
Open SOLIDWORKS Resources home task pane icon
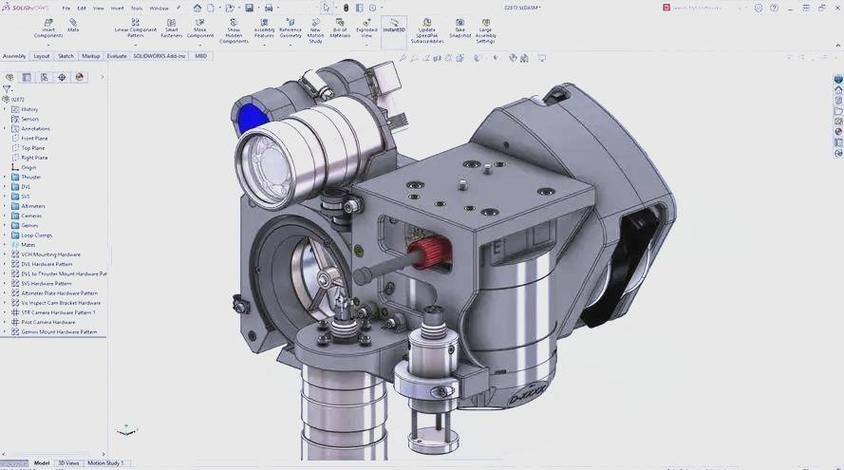tap(838, 90)
